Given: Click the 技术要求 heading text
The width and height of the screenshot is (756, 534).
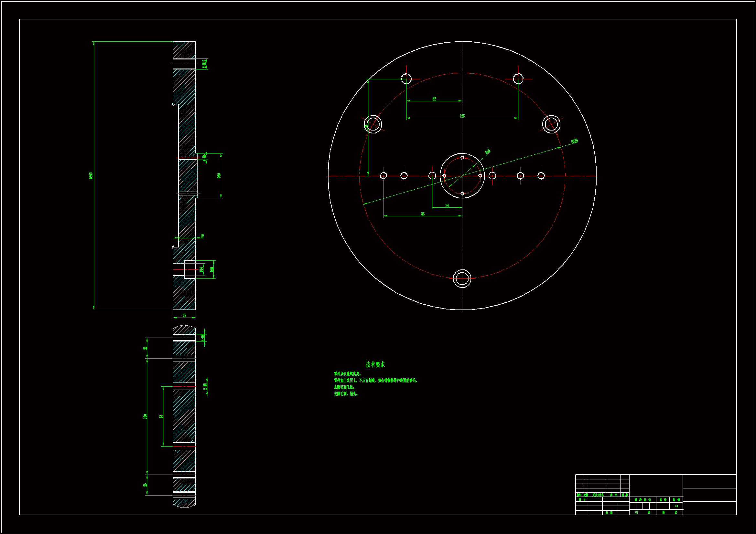Looking at the screenshot, I should pos(375,364).
